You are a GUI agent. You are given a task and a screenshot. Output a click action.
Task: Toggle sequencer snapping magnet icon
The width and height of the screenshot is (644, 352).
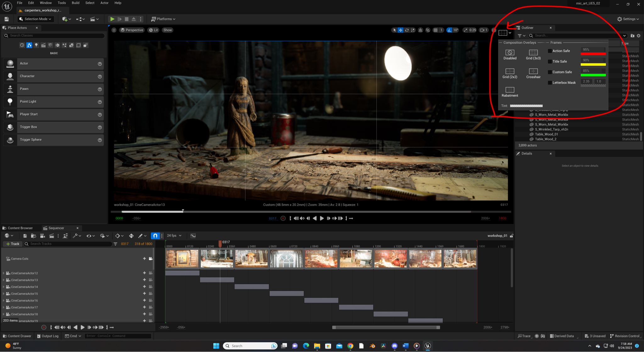click(155, 236)
